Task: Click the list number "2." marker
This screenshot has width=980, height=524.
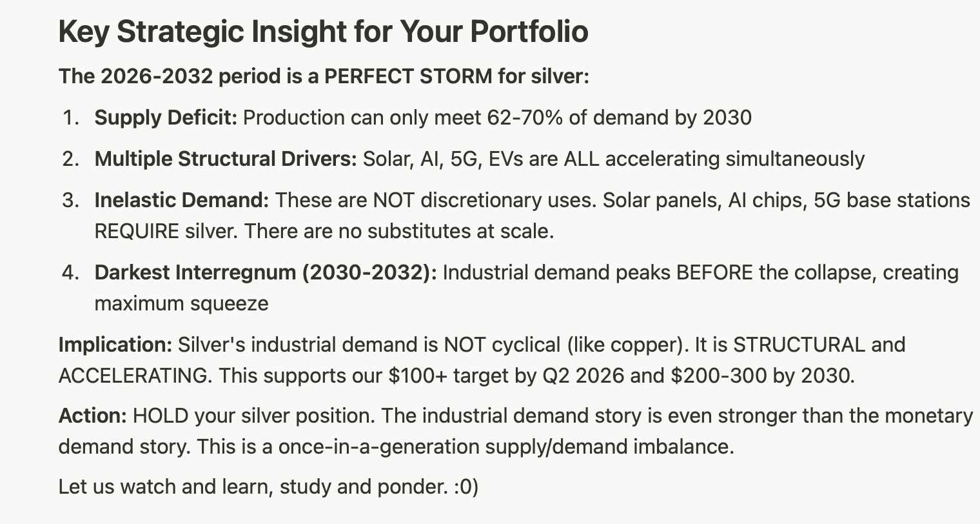Action: 70,159
